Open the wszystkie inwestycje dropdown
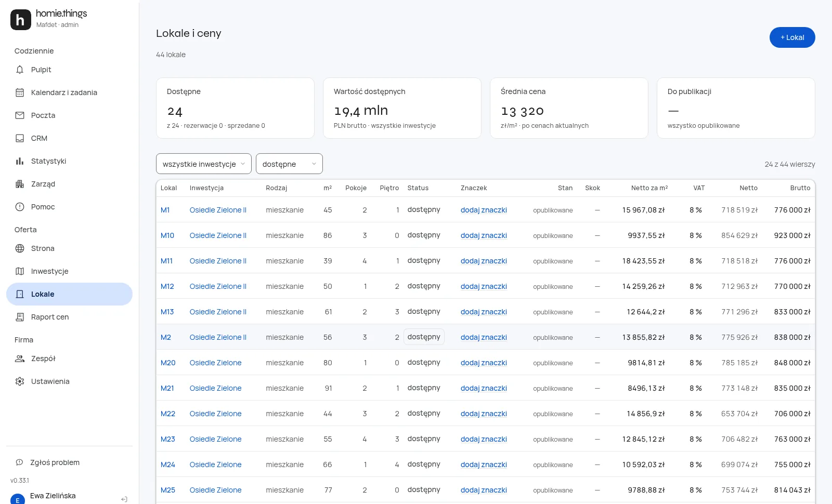 pyautogui.click(x=204, y=164)
